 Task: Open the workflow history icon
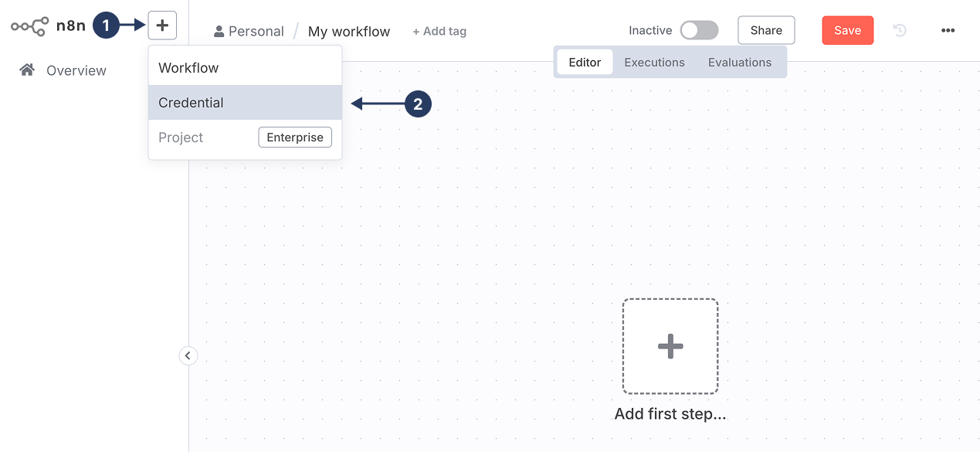tap(900, 30)
